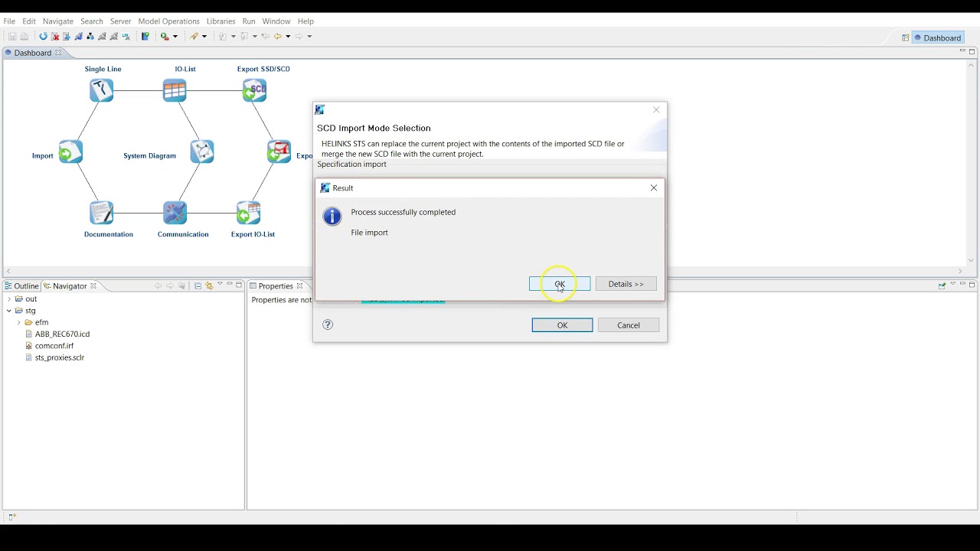Click the Print toolbar icon

pos(24,36)
